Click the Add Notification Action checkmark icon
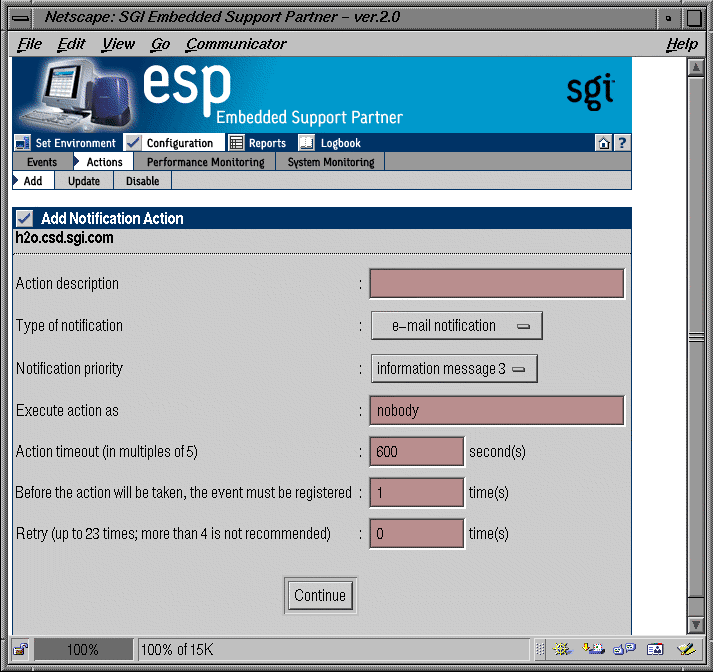Viewport: 713px width, 672px height. (x=25, y=219)
